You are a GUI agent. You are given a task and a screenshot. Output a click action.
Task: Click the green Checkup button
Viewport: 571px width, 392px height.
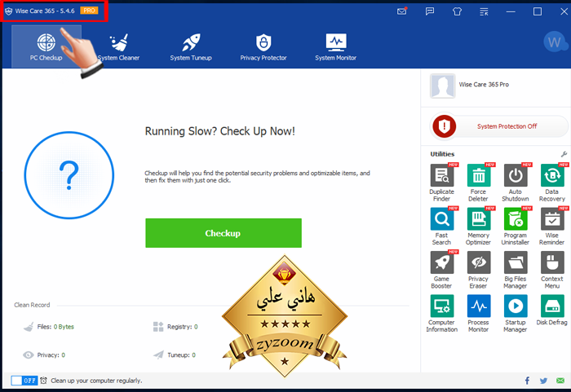(224, 233)
